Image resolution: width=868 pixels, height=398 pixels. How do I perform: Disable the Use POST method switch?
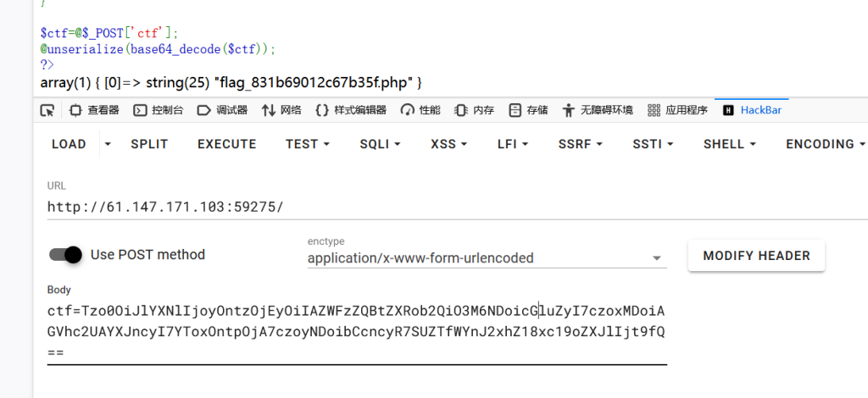65,254
